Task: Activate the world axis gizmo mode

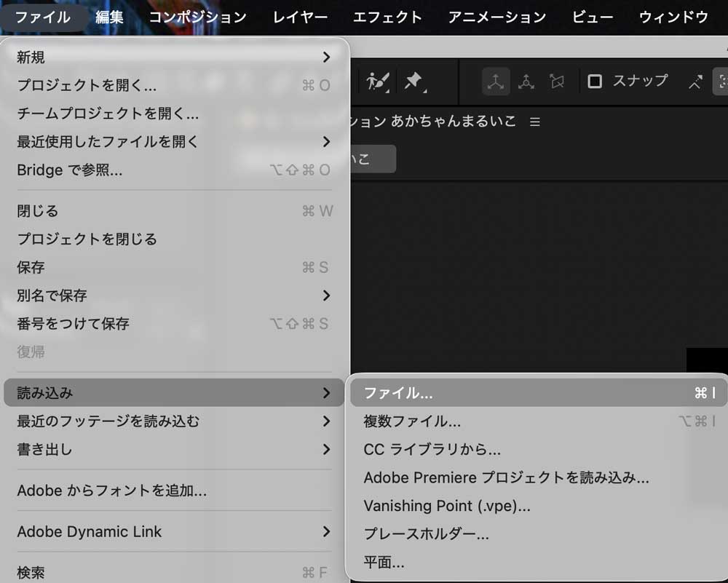Action: [x=526, y=81]
